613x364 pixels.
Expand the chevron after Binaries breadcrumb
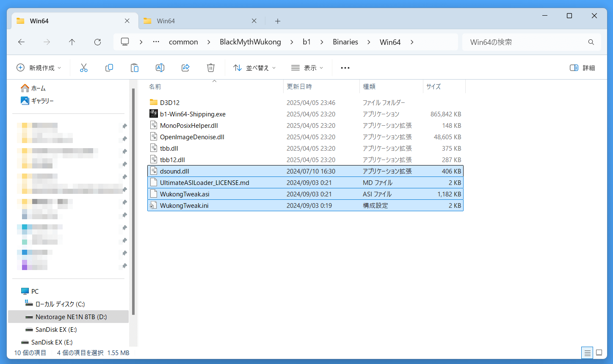click(369, 42)
